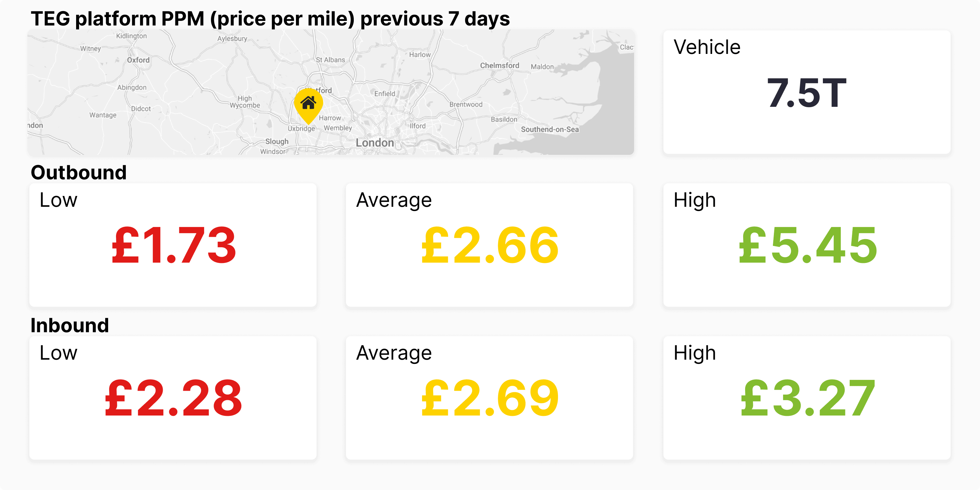Click the yellow home pin on map
Screen dimensions: 980x490
[x=308, y=105]
